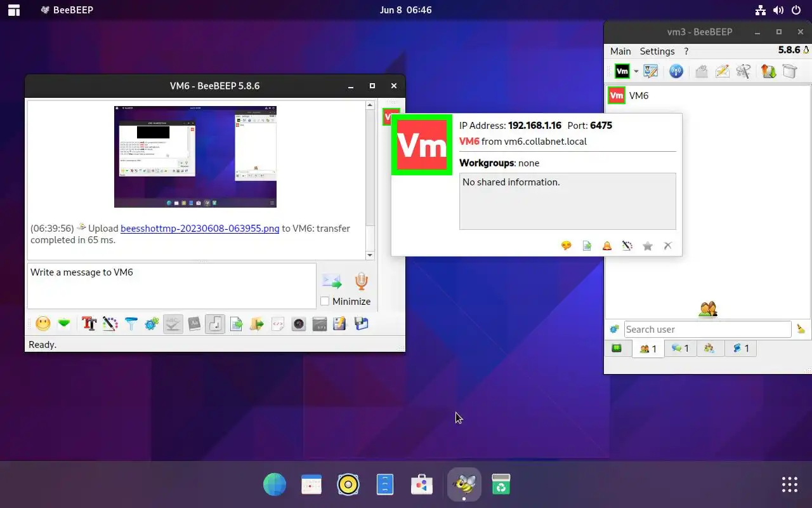Toggle the Aa dictionary completer button
Image resolution: width=812 pixels, height=508 pixels.
point(194,324)
